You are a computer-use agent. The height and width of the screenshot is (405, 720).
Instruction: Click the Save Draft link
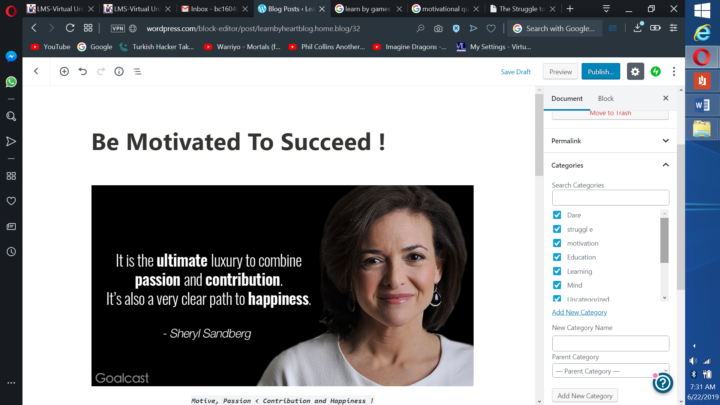[x=516, y=72]
